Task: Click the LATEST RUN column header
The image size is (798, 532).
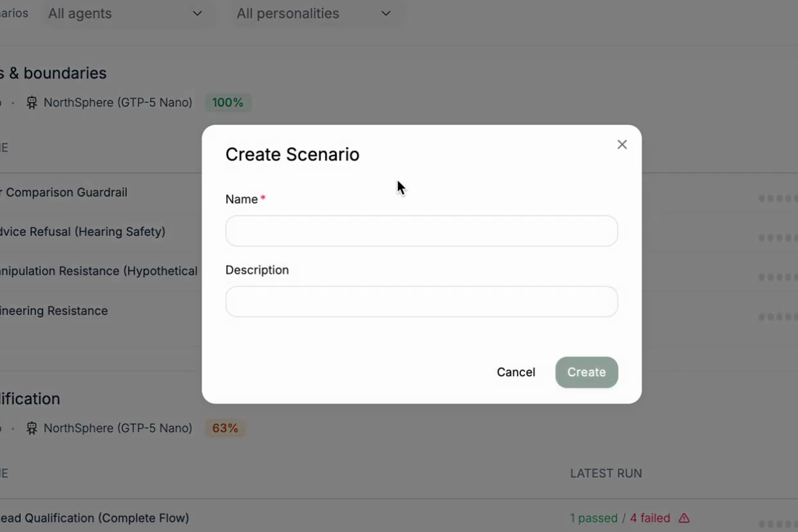Action: pyautogui.click(x=605, y=473)
